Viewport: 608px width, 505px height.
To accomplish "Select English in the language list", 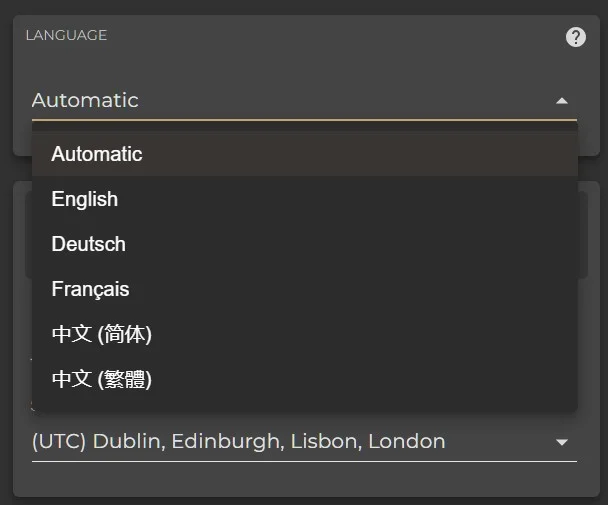I will coord(304,199).
